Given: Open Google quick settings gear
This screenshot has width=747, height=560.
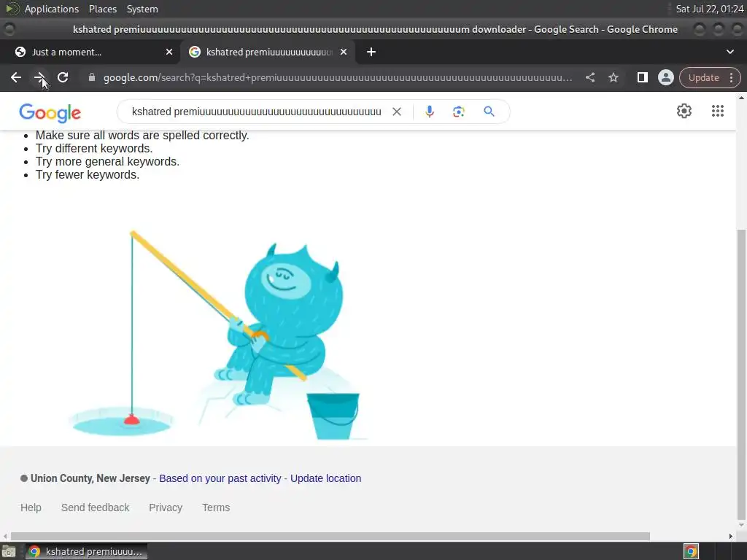Looking at the screenshot, I should [684, 111].
